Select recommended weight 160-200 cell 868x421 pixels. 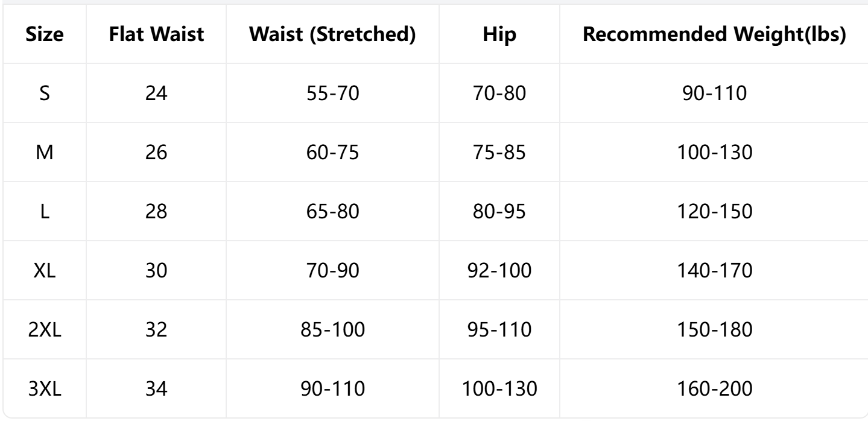point(714,389)
